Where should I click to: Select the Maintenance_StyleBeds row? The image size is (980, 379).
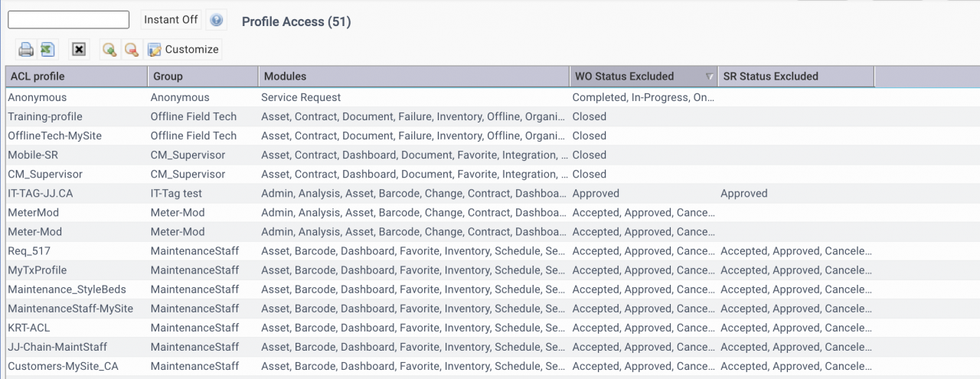point(490,289)
